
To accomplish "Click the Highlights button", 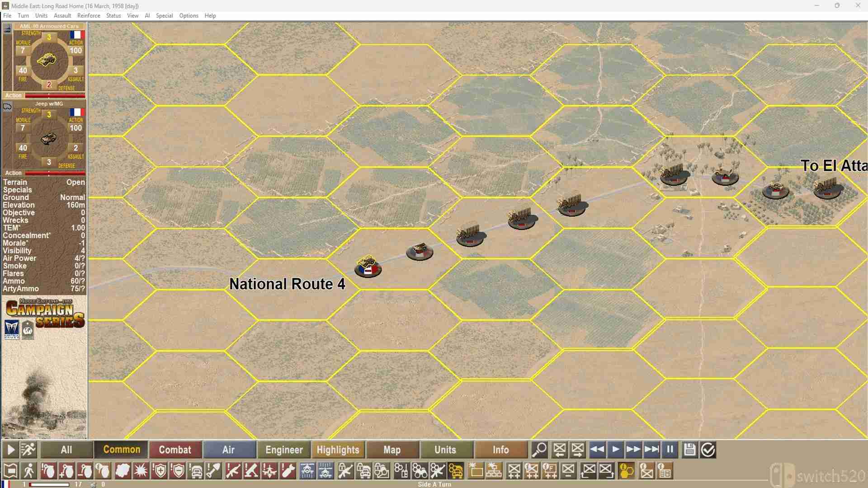I will pos(338,450).
